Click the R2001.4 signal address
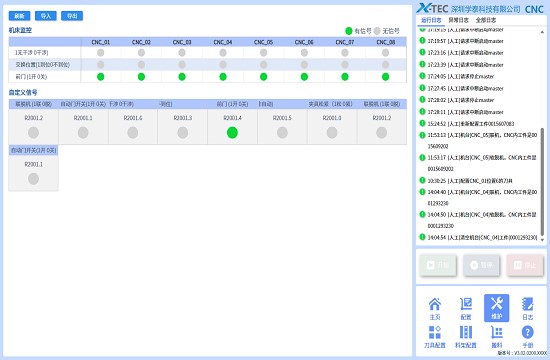 click(x=232, y=118)
